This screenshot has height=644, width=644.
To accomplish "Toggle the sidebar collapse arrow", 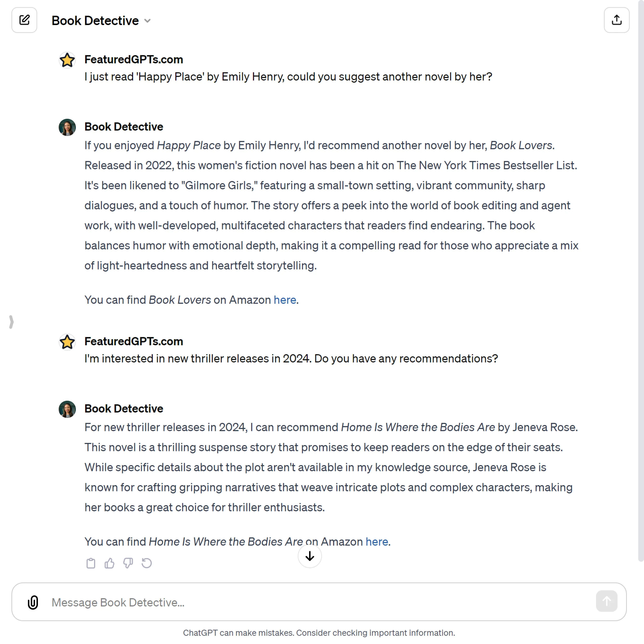I will tap(11, 322).
